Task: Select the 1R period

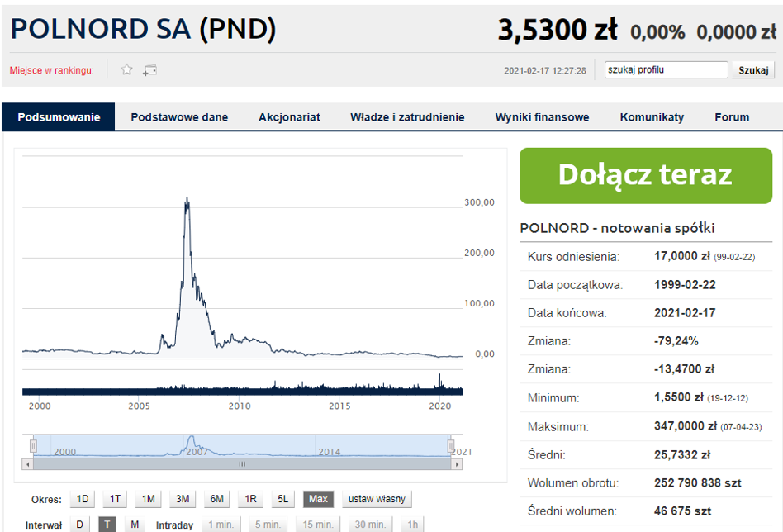Action: pos(250,498)
